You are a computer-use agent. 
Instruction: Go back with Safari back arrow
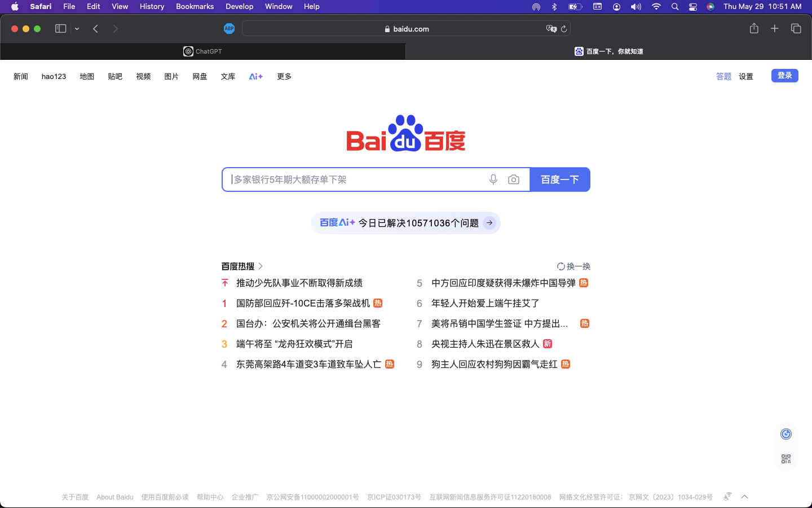click(96, 29)
